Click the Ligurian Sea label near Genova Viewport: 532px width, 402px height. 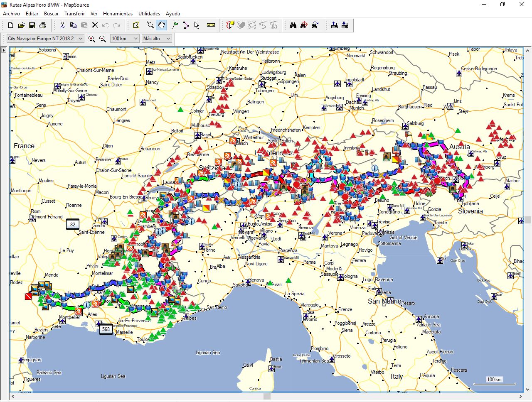click(208, 353)
